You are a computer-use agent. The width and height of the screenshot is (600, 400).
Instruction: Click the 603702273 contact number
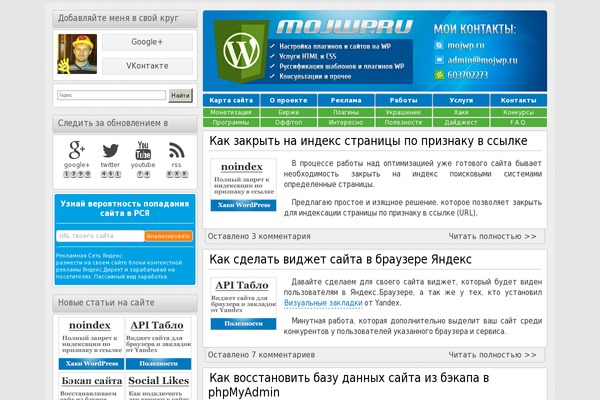point(468,75)
